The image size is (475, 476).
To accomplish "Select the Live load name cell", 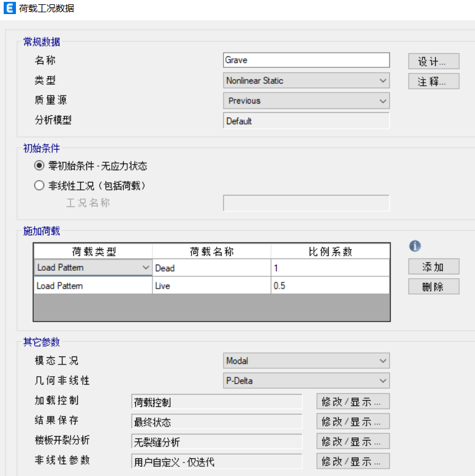I will pyautogui.click(x=211, y=286).
